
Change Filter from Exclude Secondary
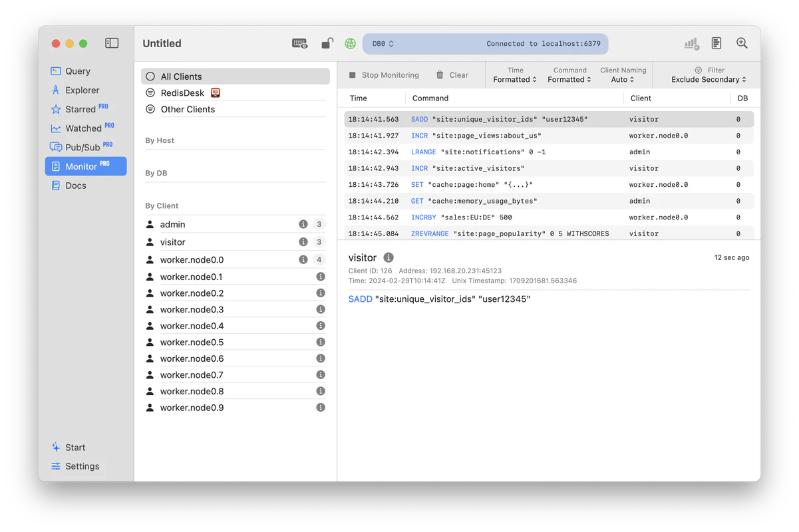707,79
